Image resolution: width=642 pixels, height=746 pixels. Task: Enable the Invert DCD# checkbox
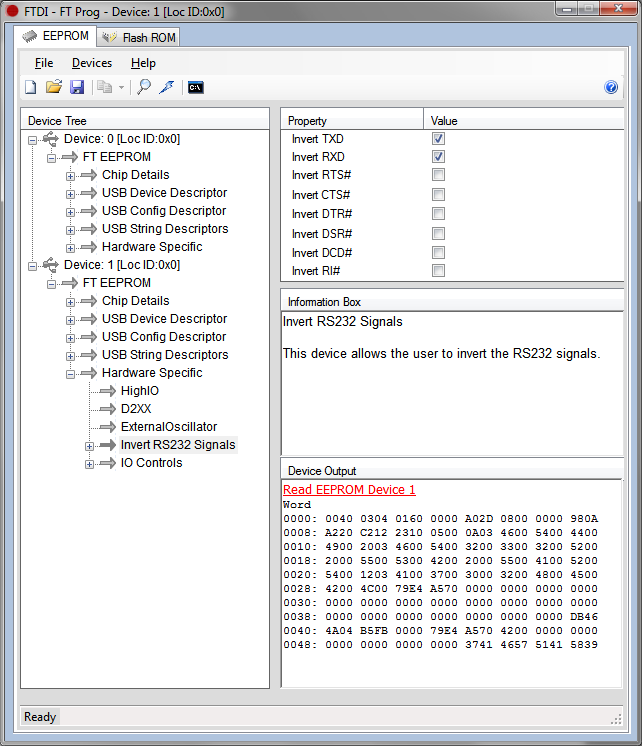click(438, 253)
